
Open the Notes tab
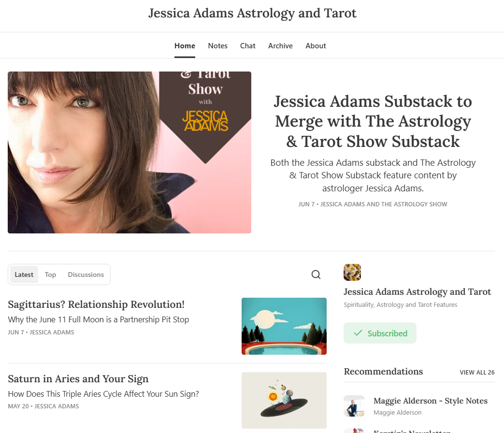pyautogui.click(x=217, y=46)
